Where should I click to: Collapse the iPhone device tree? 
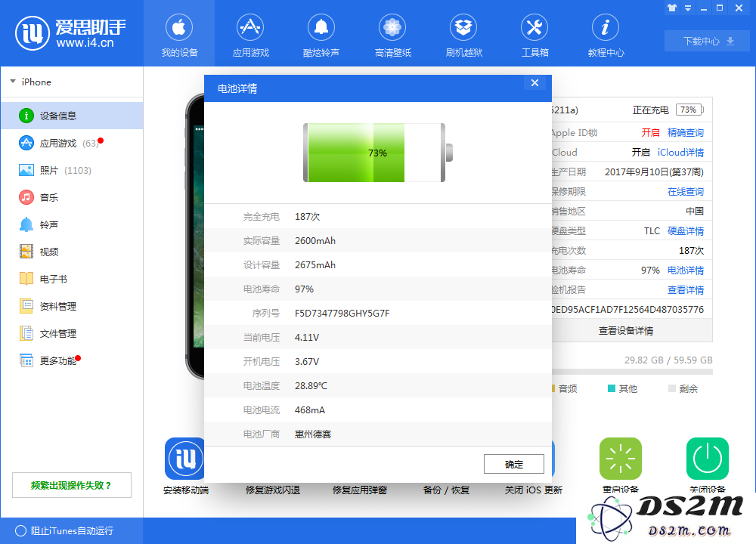point(13,82)
